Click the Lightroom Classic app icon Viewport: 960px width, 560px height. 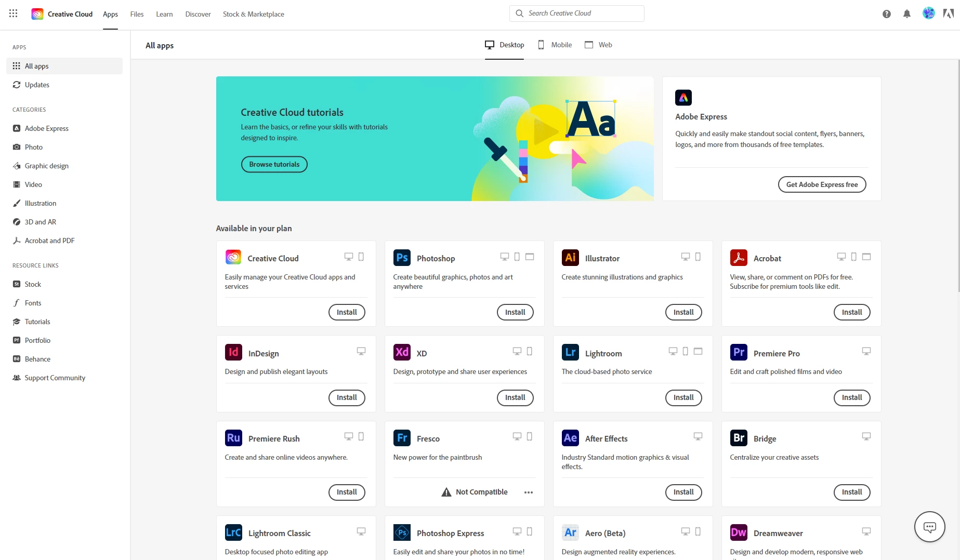234,532
